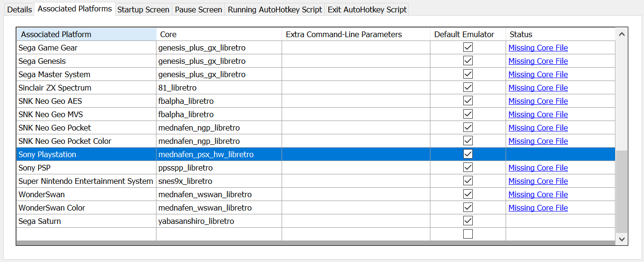Switch to the Details tab

click(x=20, y=10)
